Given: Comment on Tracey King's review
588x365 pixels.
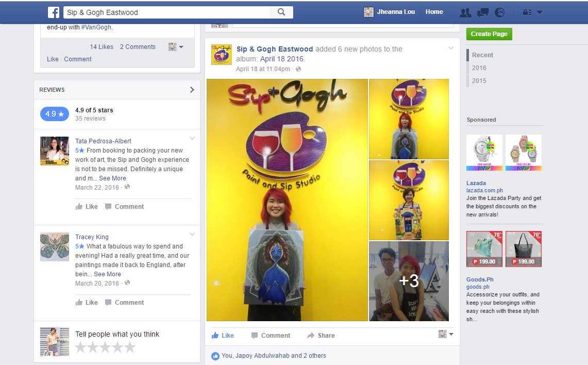Looking at the screenshot, I should (125, 303).
